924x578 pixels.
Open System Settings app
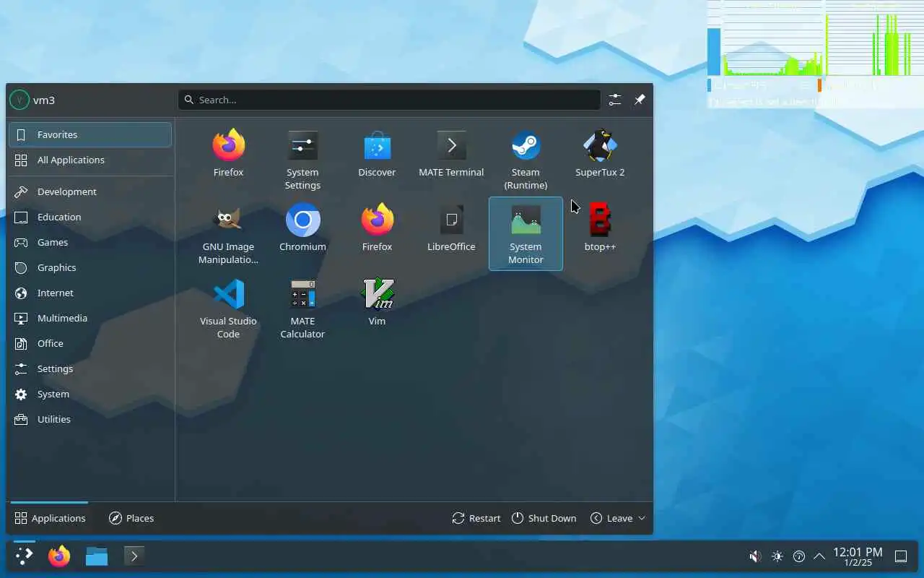(302, 160)
